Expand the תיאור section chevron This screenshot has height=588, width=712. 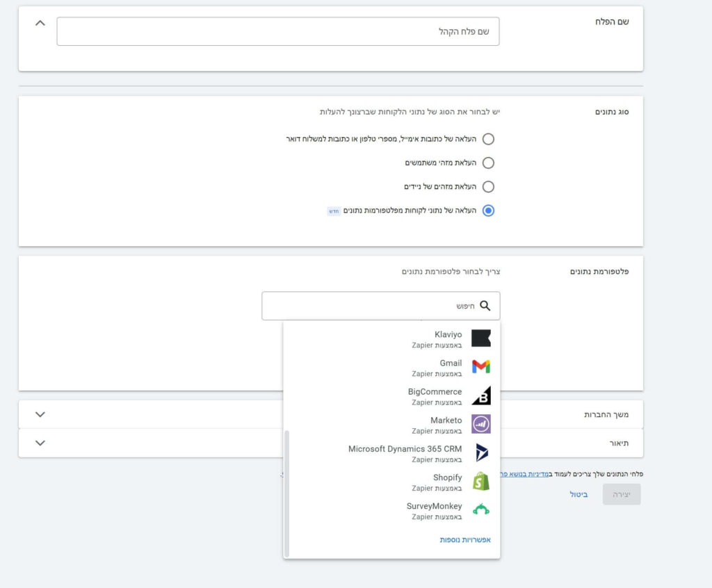click(x=40, y=443)
